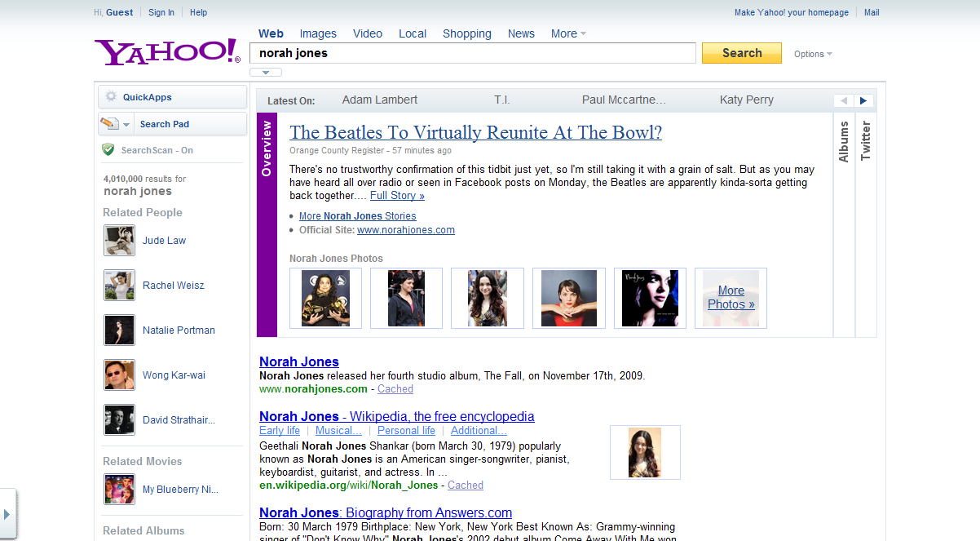980x541 pixels.
Task: Click Natalie Portman thumbnail photo
Action: click(120, 330)
